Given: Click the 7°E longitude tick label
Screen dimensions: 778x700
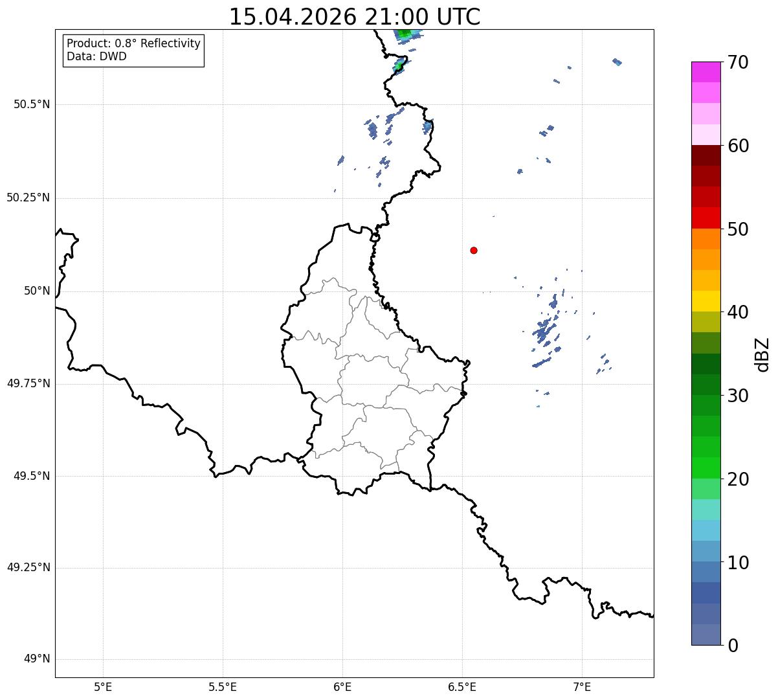Looking at the screenshot, I should click(x=582, y=686).
